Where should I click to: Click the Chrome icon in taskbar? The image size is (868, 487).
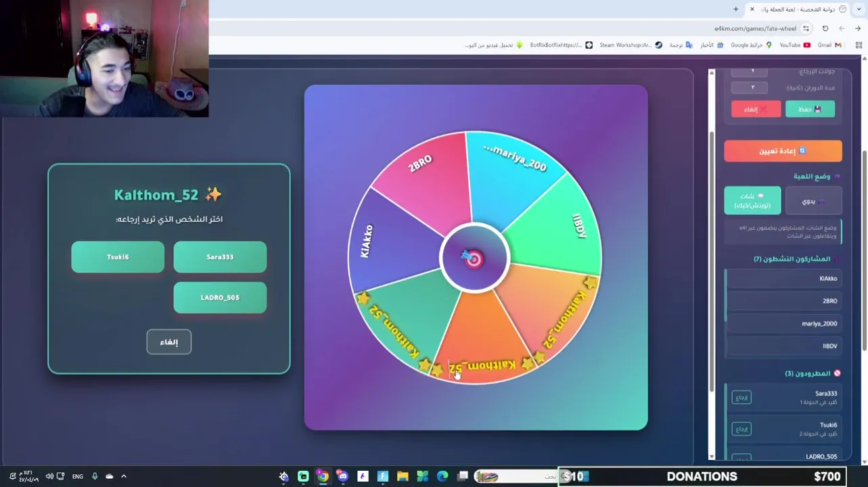(323, 476)
